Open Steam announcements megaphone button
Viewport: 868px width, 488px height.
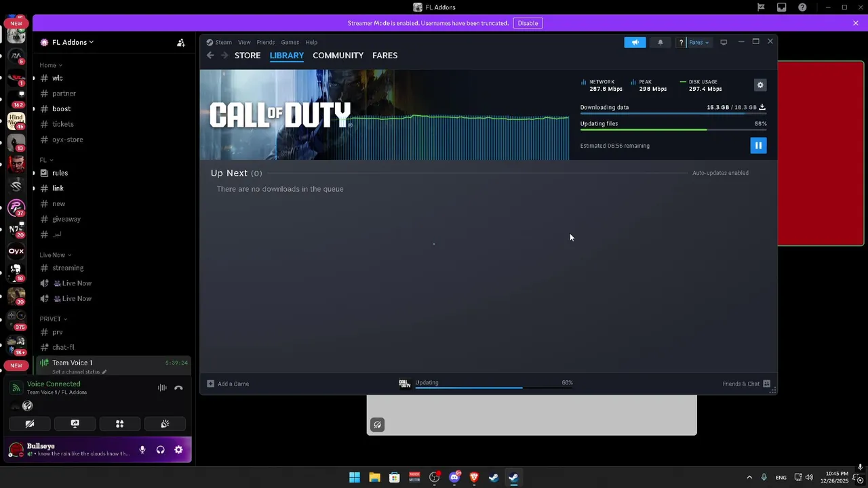click(635, 42)
